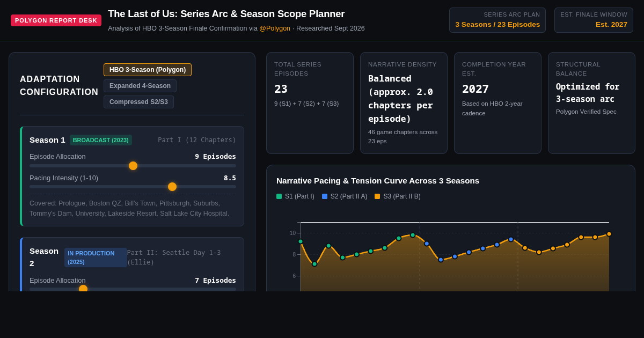644x338 pixels.
Task: Select the Structural Balance card
Action: pyautogui.click(x=591, y=103)
